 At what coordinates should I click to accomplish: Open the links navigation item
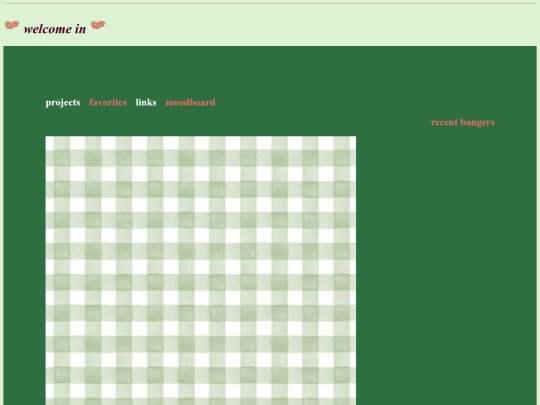[146, 102]
